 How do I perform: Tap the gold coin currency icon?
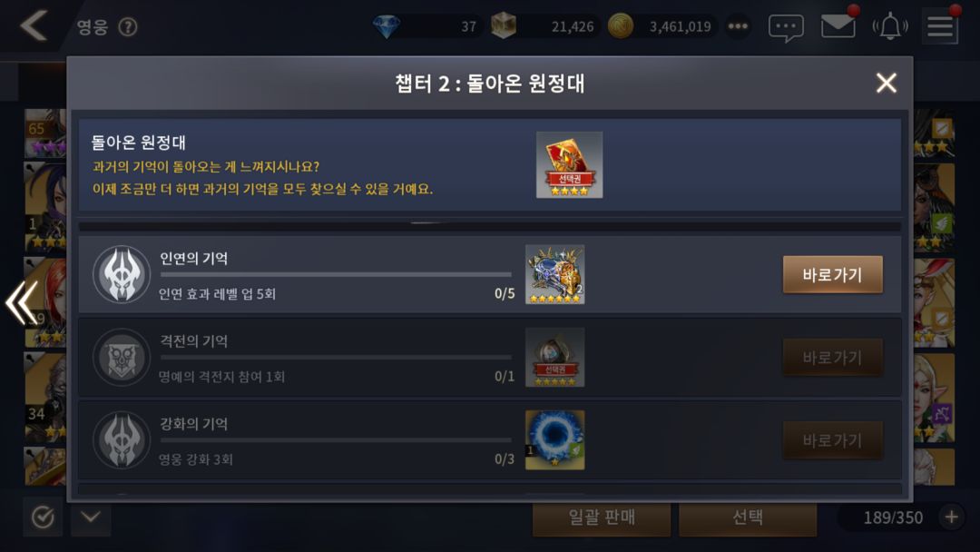[621, 26]
